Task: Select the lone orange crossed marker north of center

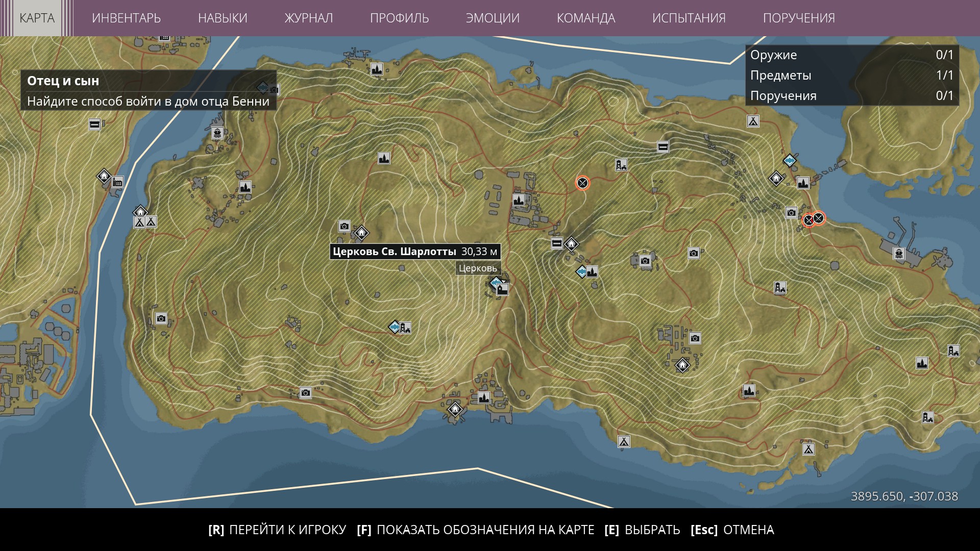Action: [x=582, y=183]
